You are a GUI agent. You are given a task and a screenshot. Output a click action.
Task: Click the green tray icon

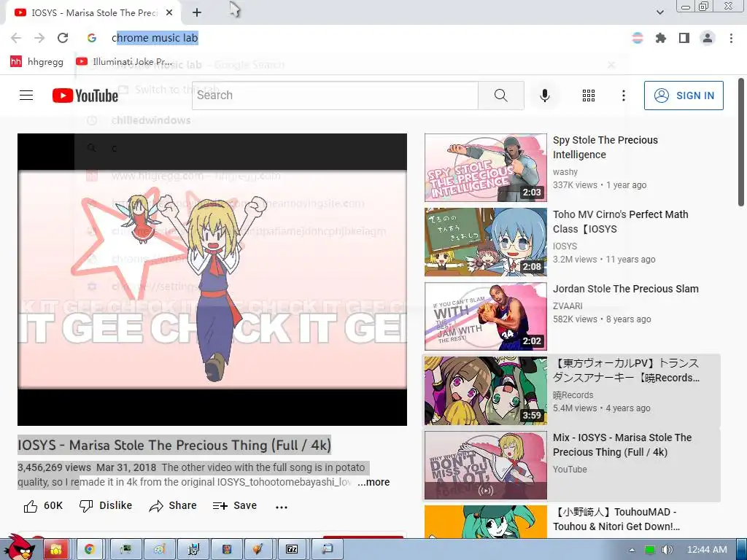coord(649,550)
